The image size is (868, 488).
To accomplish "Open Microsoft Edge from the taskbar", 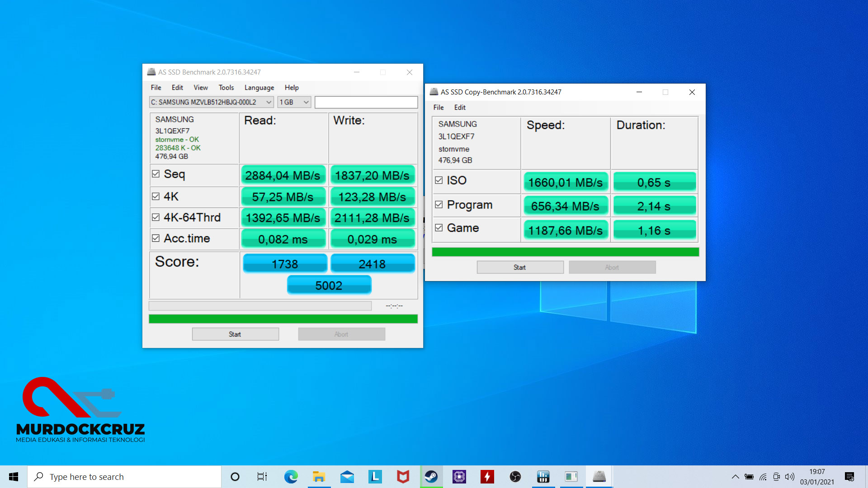I will [291, 477].
